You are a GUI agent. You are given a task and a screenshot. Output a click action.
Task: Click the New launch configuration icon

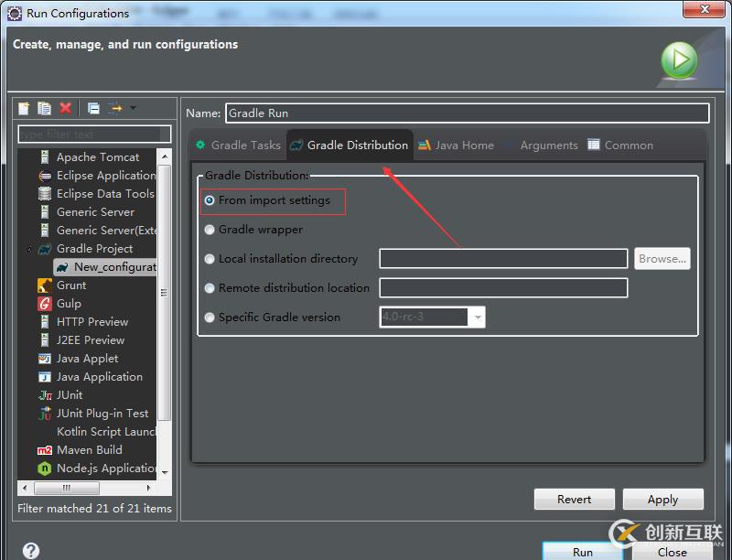pos(24,109)
